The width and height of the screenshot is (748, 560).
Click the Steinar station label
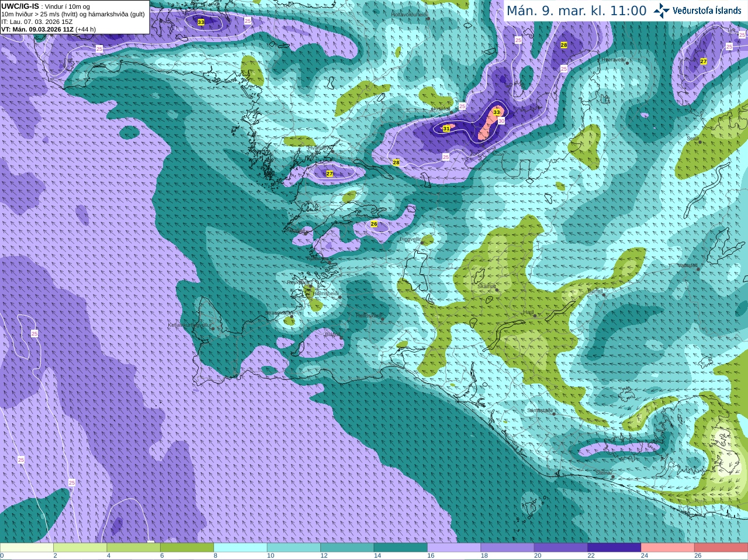tap(604, 473)
